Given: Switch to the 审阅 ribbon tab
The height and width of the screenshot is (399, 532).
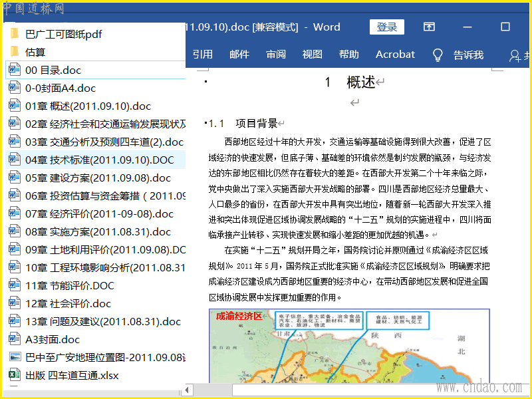Looking at the screenshot, I should tap(276, 55).
